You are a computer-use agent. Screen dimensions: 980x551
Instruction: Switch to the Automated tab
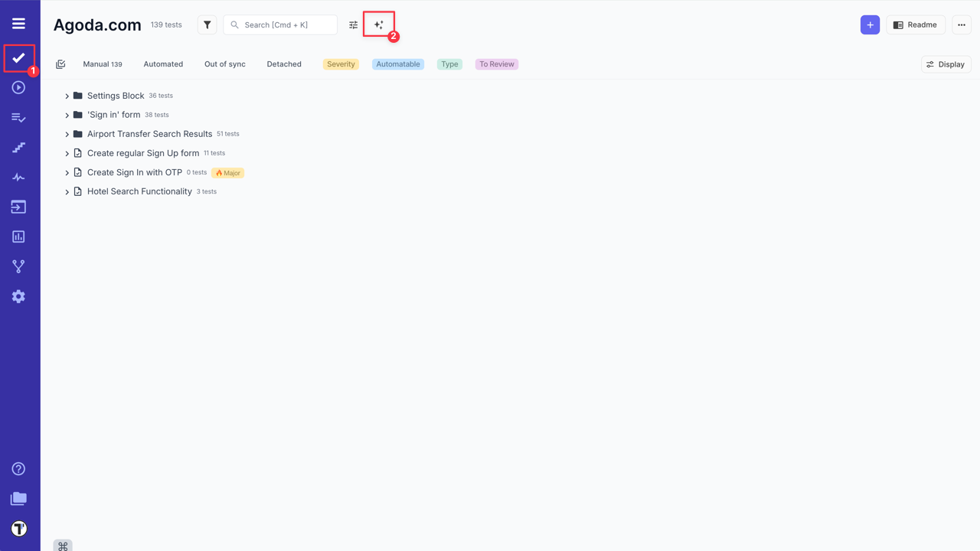(163, 64)
